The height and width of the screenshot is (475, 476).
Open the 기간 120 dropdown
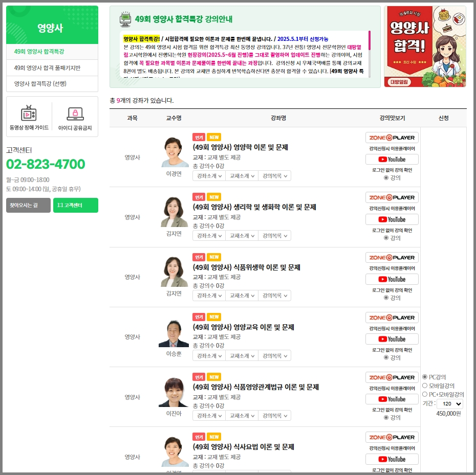[450, 404]
